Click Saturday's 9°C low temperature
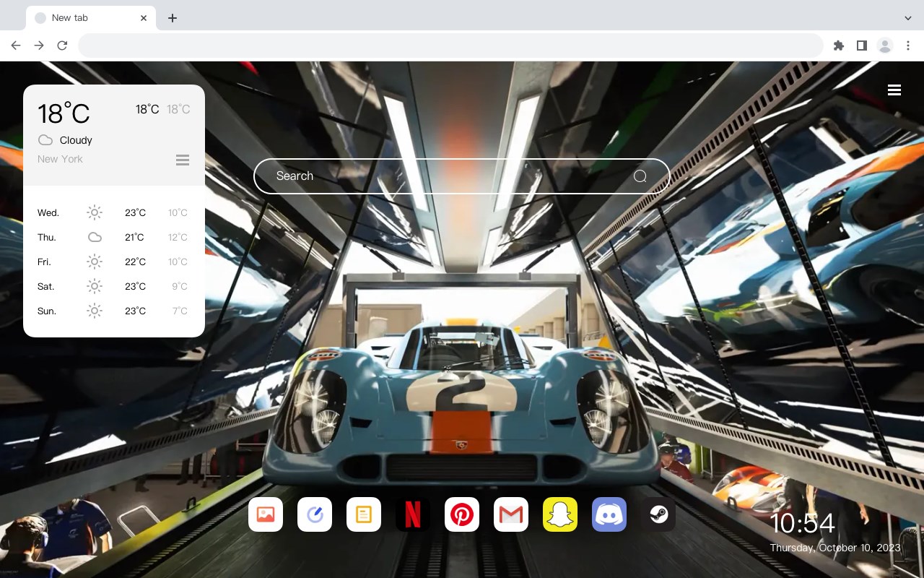Viewport: 924px width, 578px height. point(180,286)
